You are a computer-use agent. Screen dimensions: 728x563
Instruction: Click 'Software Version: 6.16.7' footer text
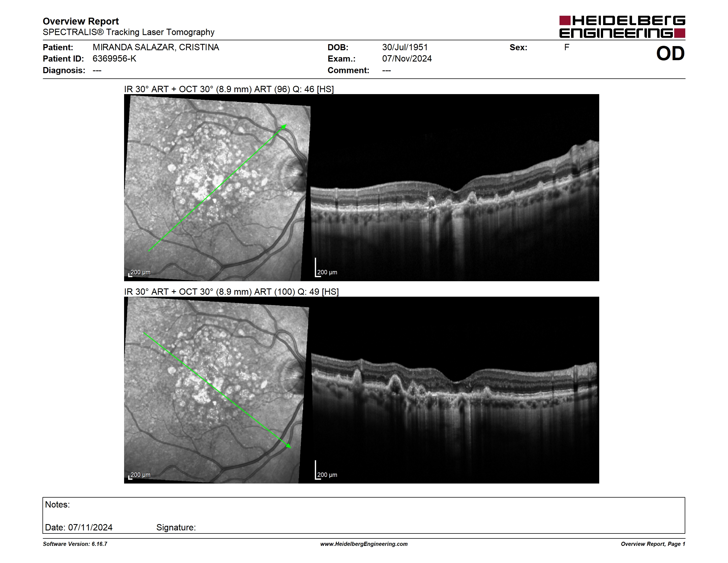click(75, 544)
